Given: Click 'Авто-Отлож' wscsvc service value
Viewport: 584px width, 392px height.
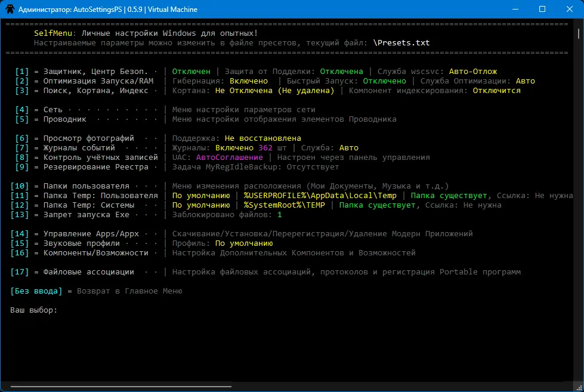Looking at the screenshot, I should click(x=473, y=71).
